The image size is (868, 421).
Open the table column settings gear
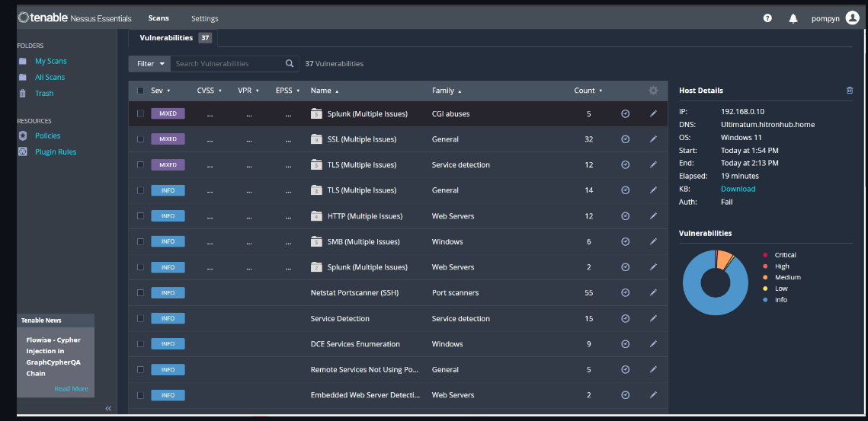[x=653, y=91]
